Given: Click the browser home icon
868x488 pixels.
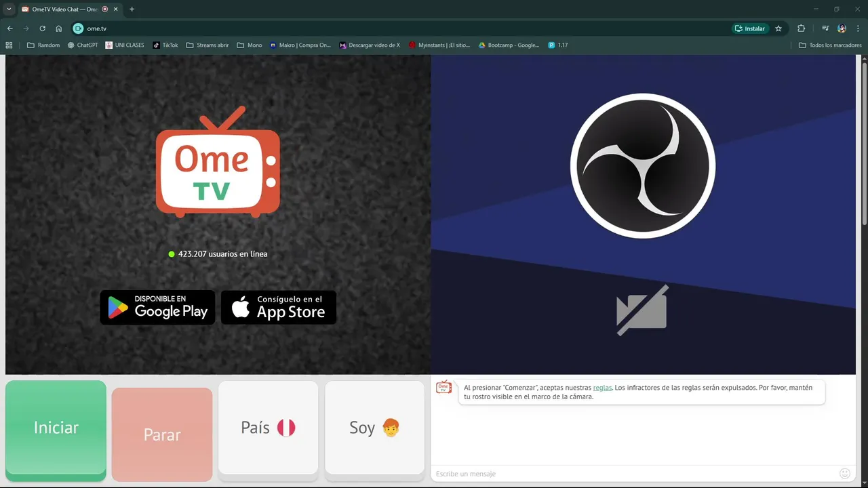Looking at the screenshot, I should [x=59, y=28].
